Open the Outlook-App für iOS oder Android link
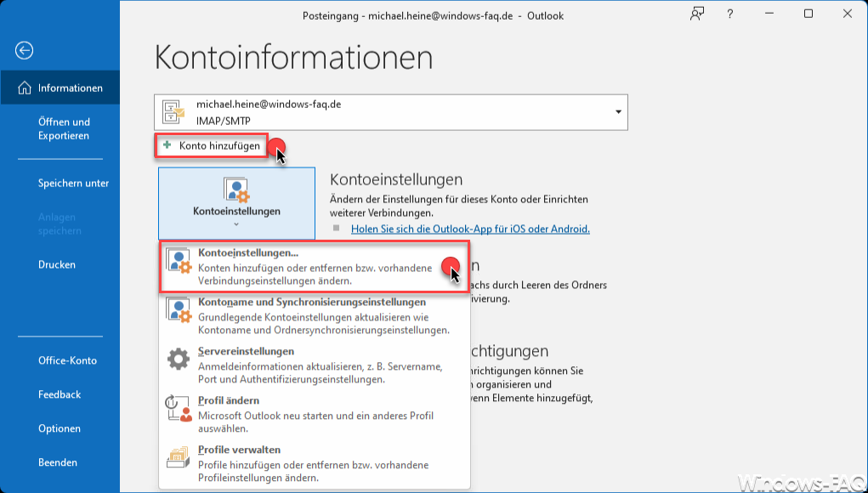Image resolution: width=868 pixels, height=493 pixels. coord(470,229)
